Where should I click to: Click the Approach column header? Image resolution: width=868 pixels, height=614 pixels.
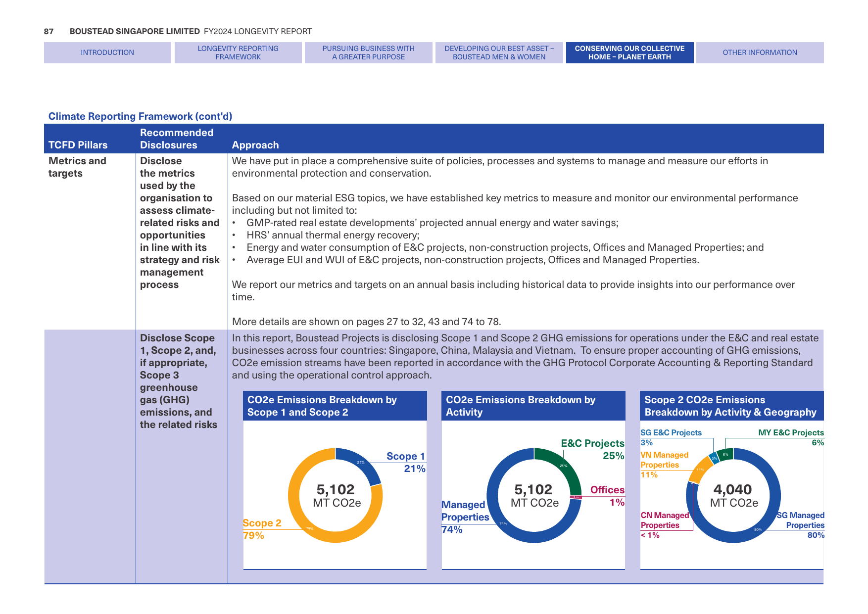[x=255, y=145]
